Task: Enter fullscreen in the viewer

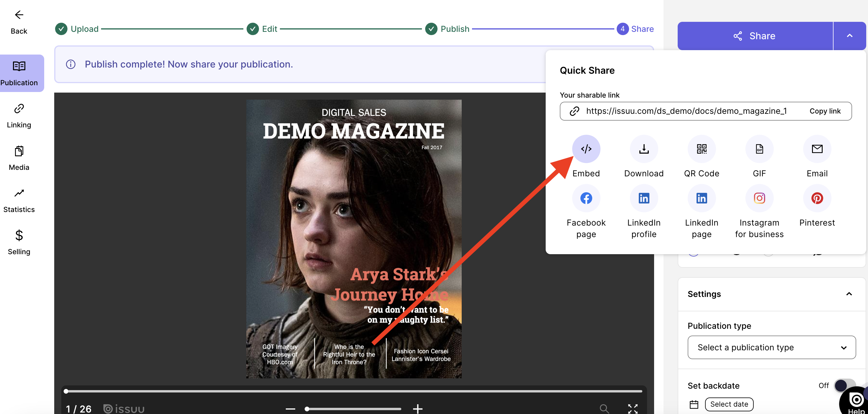Action: coord(633,408)
